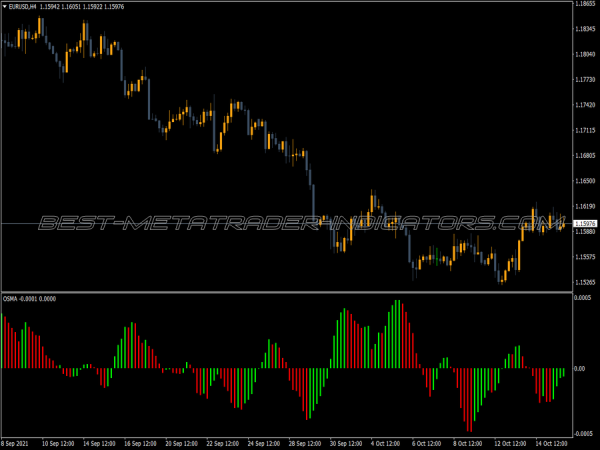This screenshot has width=600, height=450.
Task: Click the 22 Sep 12:00 time label
Action: pyautogui.click(x=223, y=444)
